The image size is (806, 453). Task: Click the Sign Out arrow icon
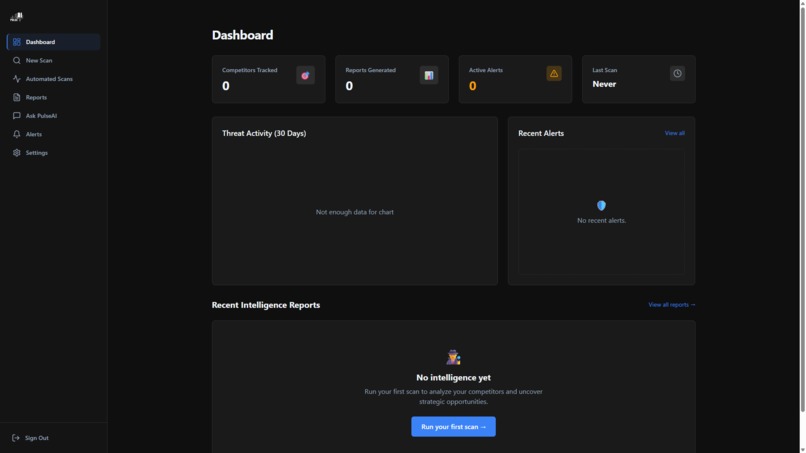tap(15, 438)
